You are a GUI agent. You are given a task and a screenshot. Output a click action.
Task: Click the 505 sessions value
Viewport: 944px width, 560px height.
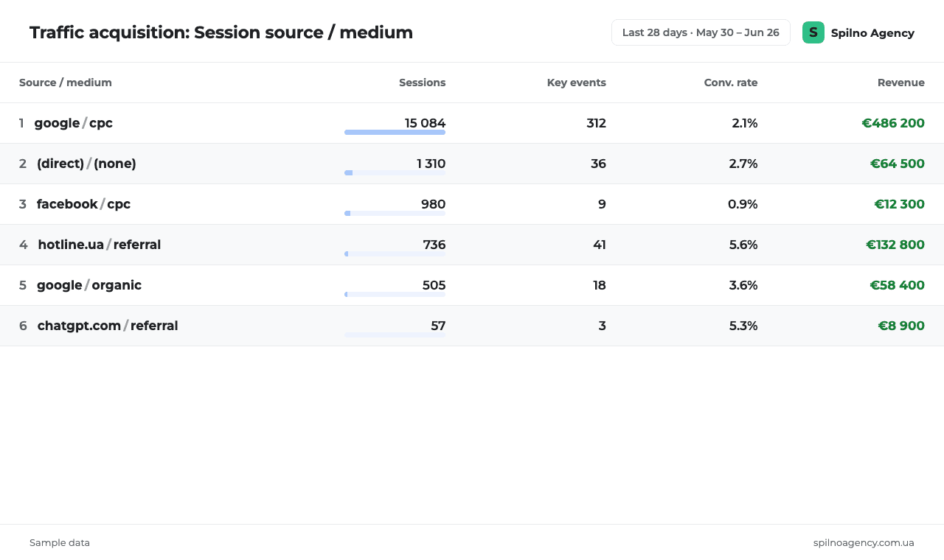click(434, 285)
